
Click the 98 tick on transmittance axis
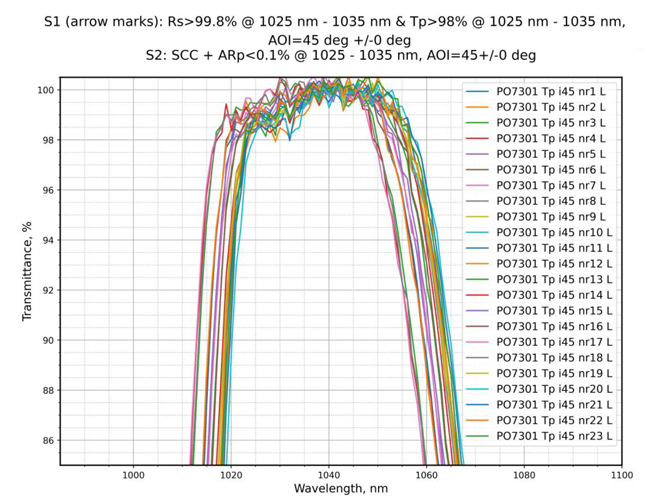[45, 140]
